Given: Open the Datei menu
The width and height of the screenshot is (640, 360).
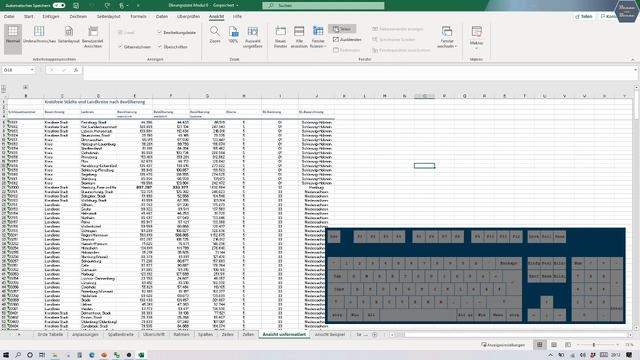Looking at the screenshot, I should tap(9, 17).
